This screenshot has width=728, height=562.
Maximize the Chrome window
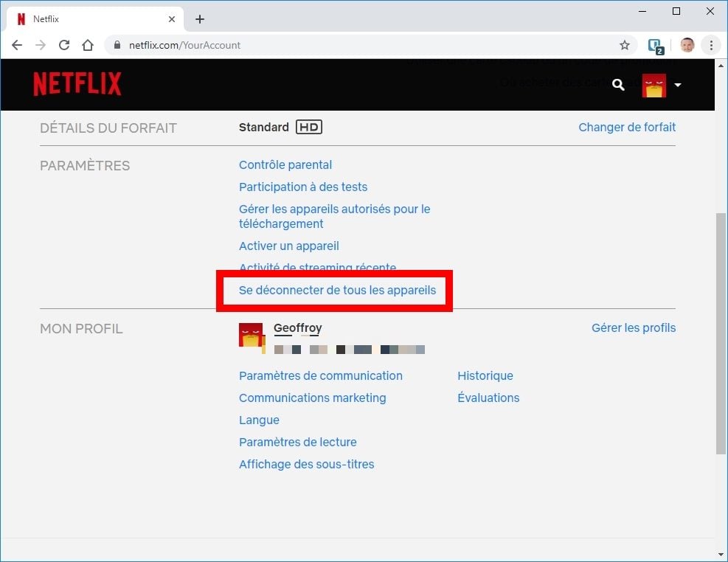[676, 11]
